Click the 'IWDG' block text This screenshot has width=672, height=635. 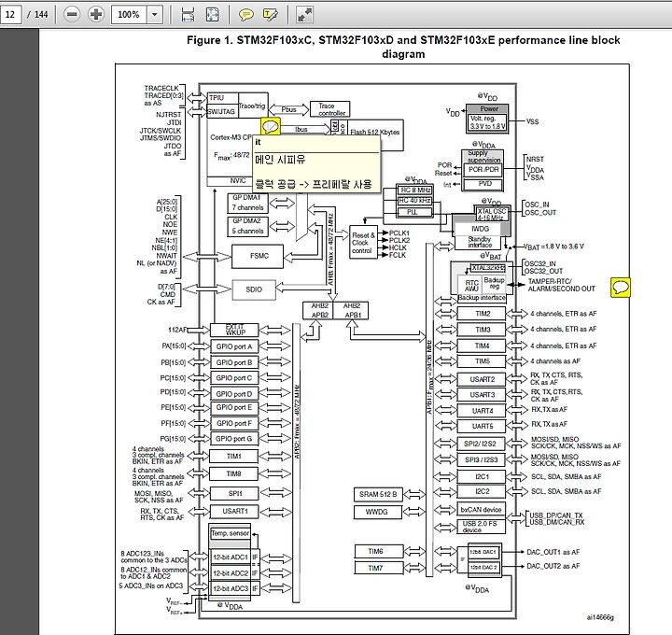(x=480, y=229)
